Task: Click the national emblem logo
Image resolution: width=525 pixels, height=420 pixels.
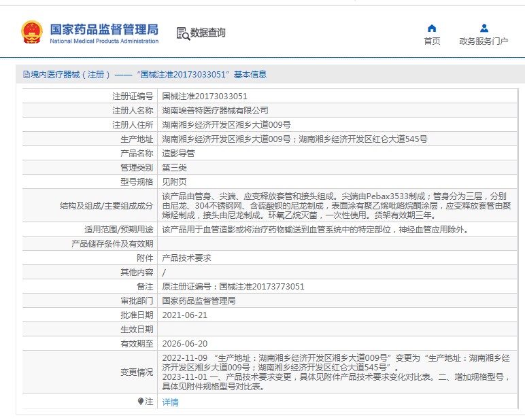Action: coord(31,32)
